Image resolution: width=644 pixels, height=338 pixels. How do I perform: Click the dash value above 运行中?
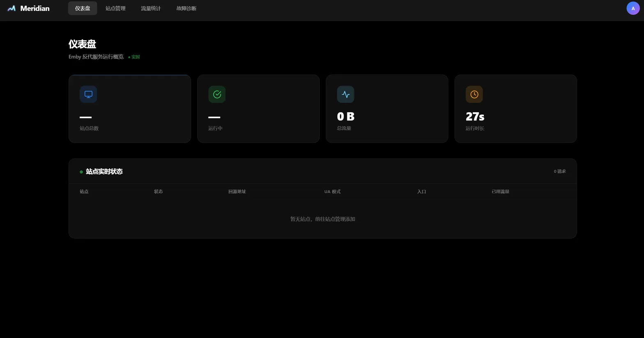[x=214, y=117]
